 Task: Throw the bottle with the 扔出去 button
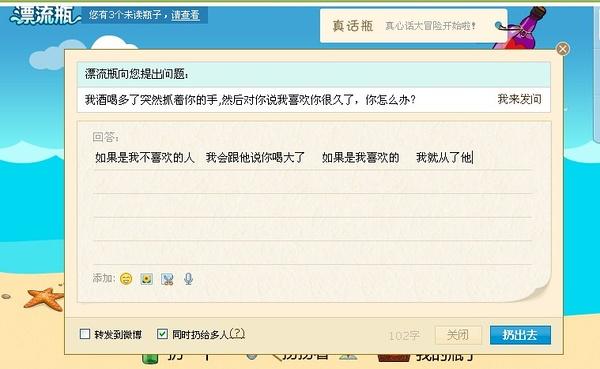(x=520, y=335)
